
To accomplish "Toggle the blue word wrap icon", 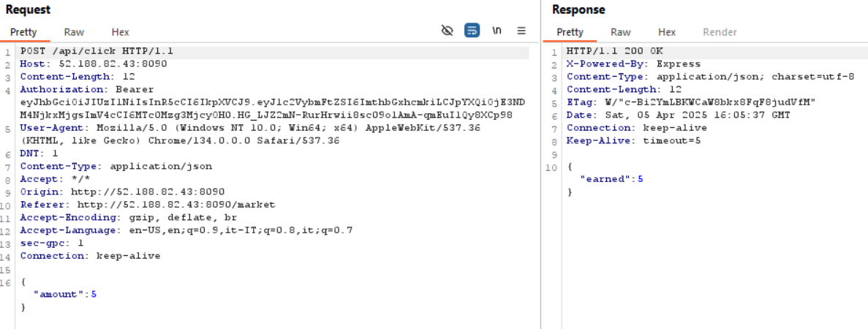I will click(472, 31).
